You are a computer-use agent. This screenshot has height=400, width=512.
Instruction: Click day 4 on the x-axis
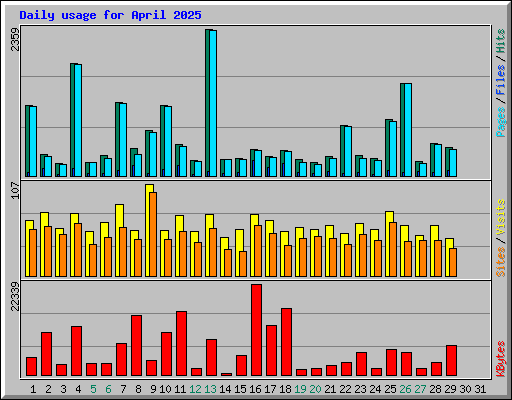[x=78, y=389]
